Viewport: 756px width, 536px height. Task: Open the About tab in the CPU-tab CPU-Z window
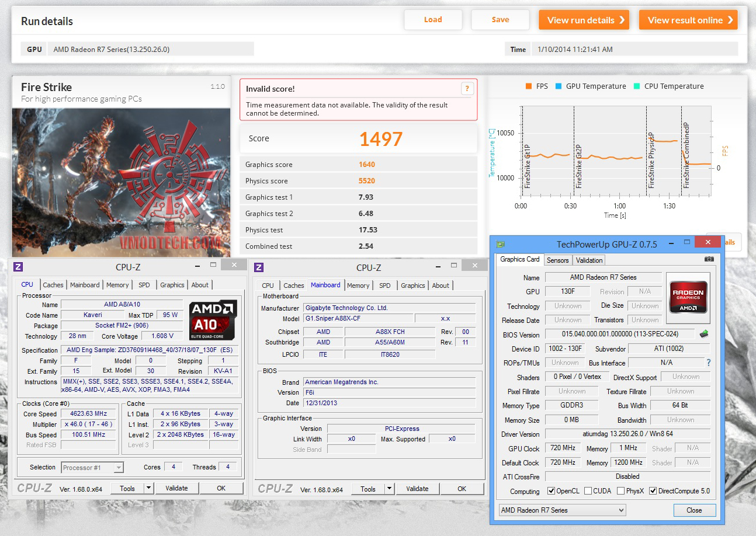200,285
